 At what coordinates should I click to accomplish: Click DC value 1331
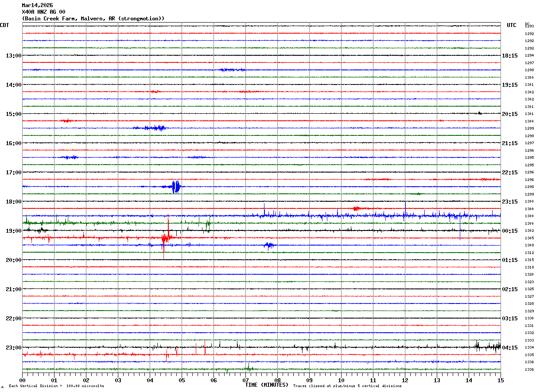tap(529, 326)
